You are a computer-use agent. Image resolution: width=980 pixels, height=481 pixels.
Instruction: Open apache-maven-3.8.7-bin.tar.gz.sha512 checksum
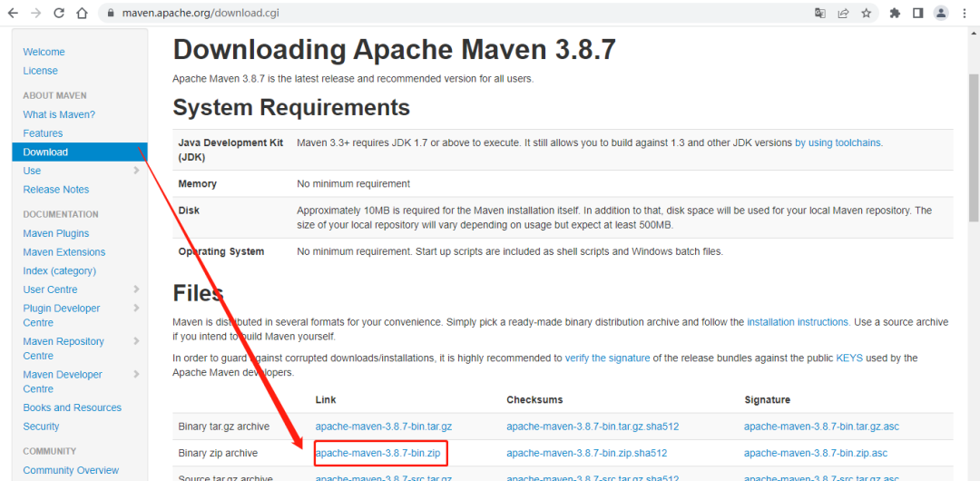(593, 427)
